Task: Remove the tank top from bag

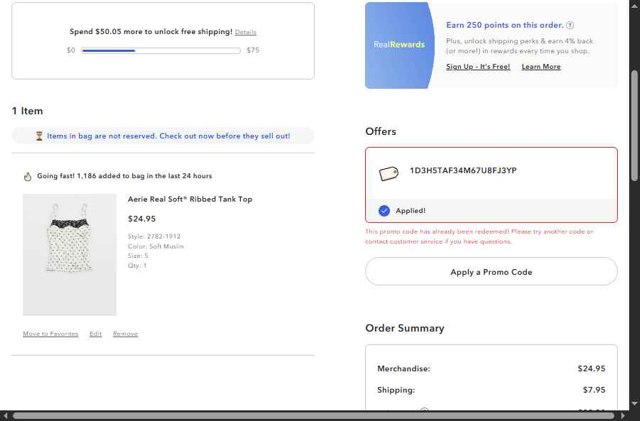Action: click(x=125, y=334)
